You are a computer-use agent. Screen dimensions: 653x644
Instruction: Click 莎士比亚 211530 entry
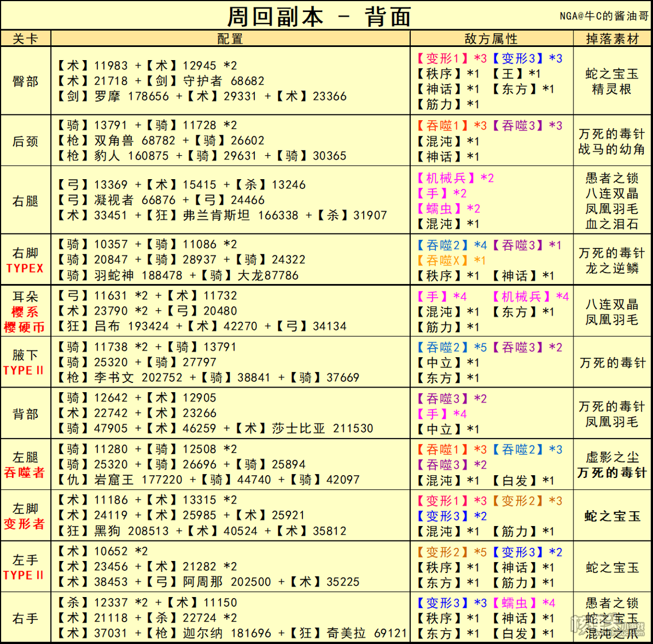tap(322, 428)
